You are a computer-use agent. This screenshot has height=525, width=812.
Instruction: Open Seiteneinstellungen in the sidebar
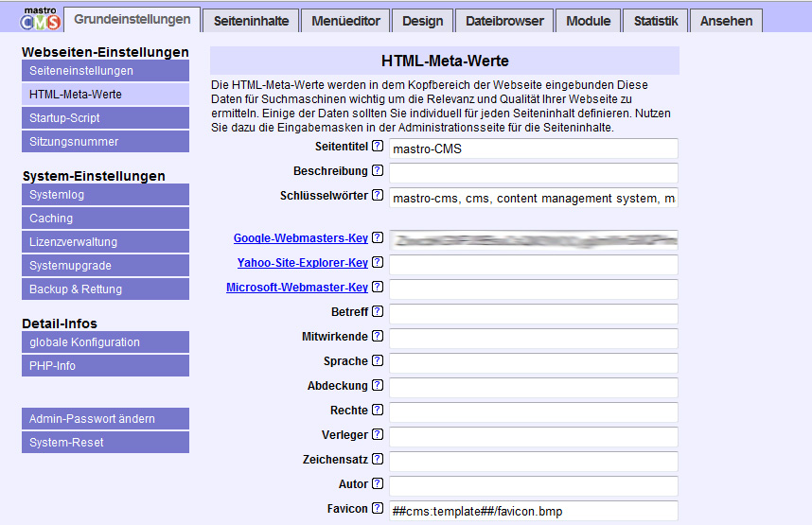[105, 70]
